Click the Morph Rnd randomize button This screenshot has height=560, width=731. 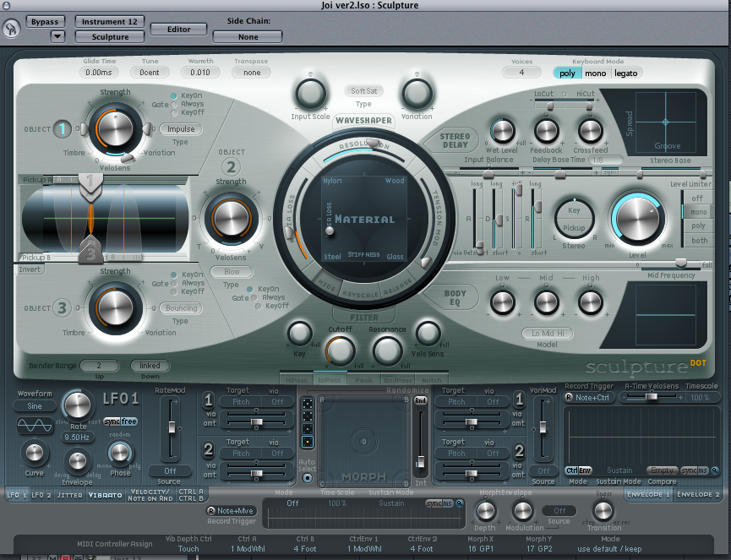pos(420,400)
